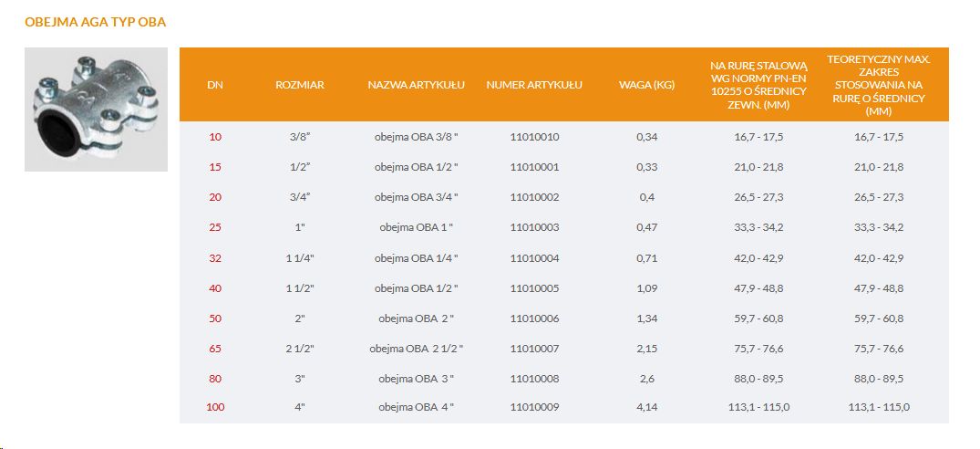The height and width of the screenshot is (449, 980).
Task: Click weight value 1,34
Action: point(647,318)
